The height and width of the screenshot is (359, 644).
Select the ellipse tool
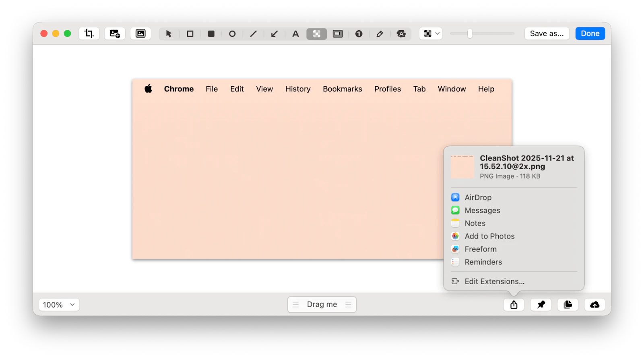(232, 34)
